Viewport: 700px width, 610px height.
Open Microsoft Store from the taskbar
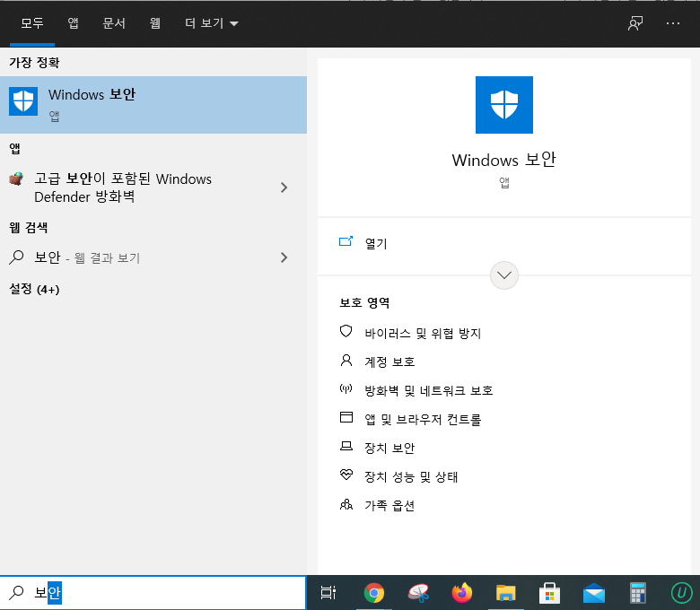549,593
